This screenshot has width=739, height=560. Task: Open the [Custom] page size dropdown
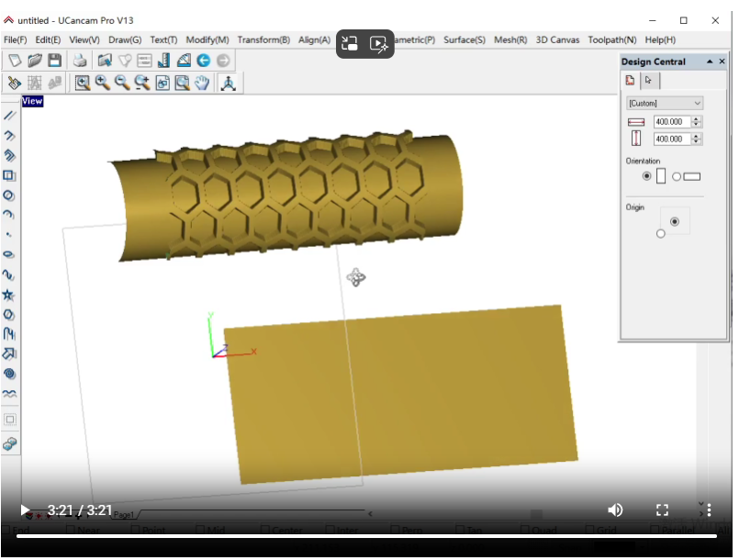click(665, 104)
